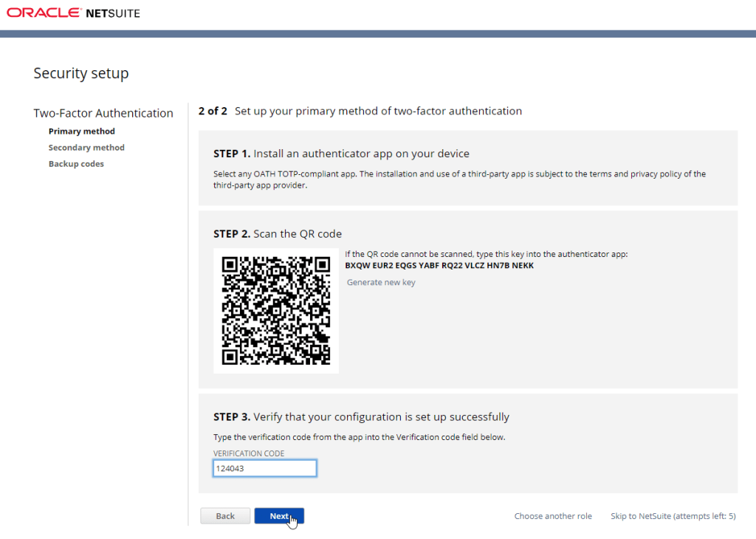Select Secondary method in sidebar
This screenshot has height=539, width=756.
coord(86,148)
